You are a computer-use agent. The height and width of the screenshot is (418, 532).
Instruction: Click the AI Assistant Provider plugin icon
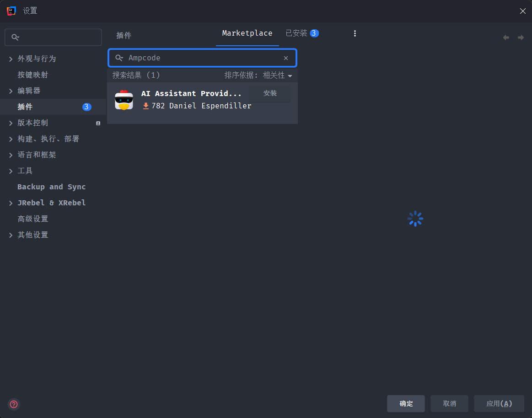coord(124,100)
